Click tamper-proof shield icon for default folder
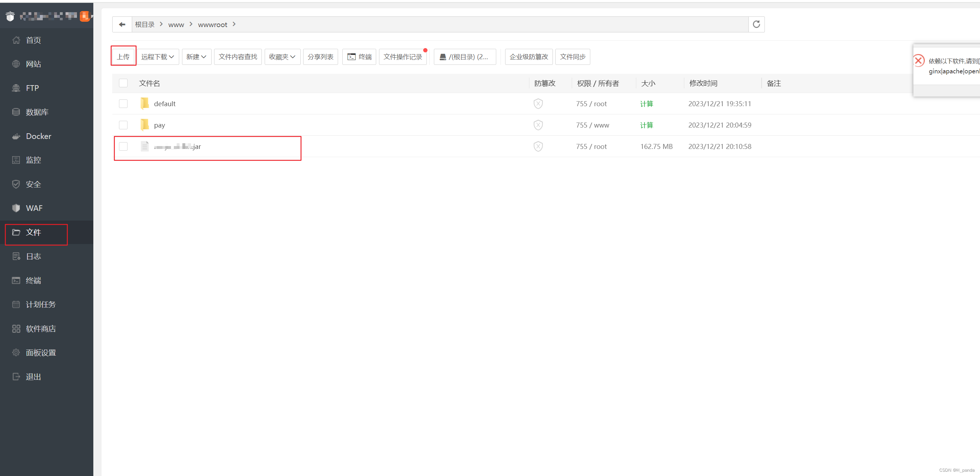The width and height of the screenshot is (980, 476). click(x=538, y=103)
